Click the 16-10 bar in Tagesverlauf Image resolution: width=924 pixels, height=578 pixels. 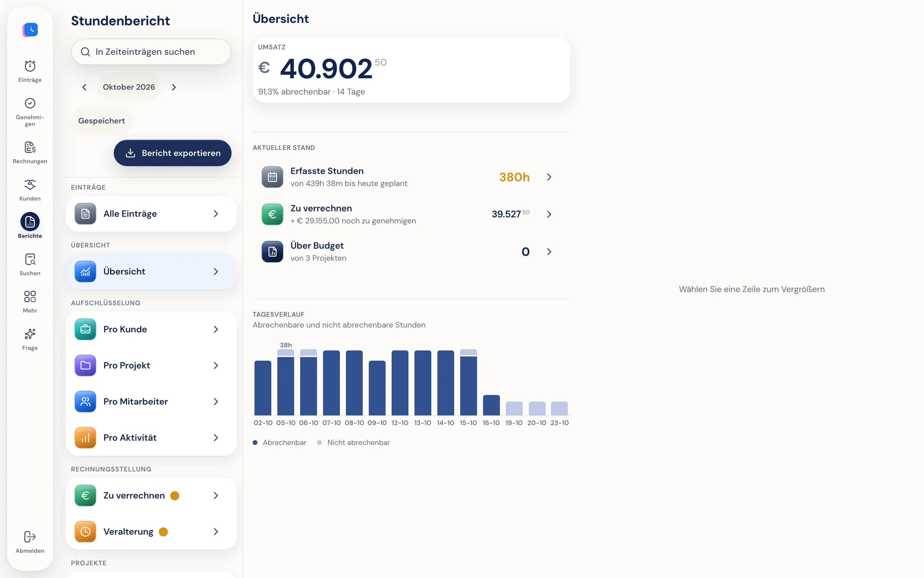pyautogui.click(x=491, y=405)
